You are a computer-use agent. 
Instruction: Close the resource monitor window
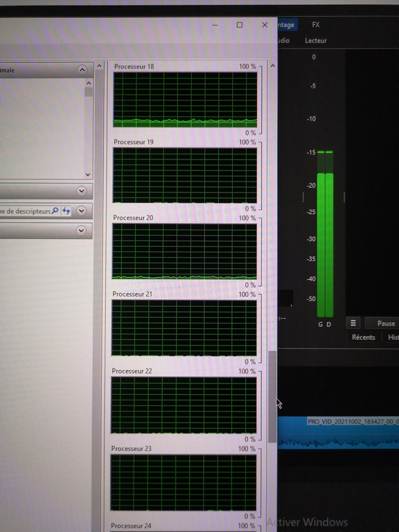265,25
